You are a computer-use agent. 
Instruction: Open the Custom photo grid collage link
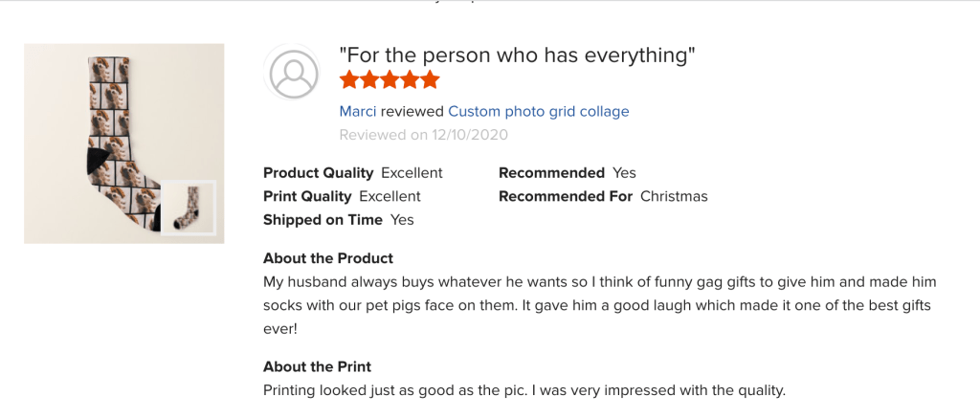538,111
